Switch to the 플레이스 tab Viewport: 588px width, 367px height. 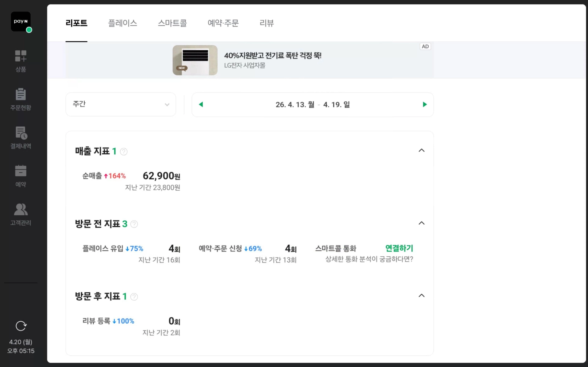tap(123, 23)
